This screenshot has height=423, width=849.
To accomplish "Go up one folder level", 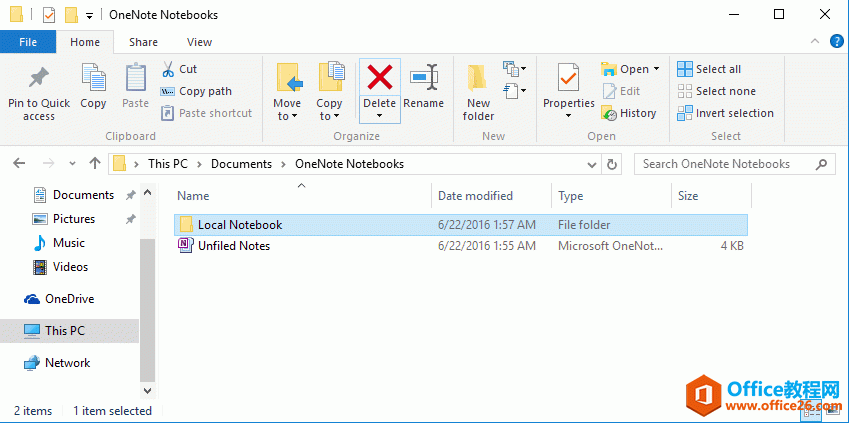I will 95,164.
